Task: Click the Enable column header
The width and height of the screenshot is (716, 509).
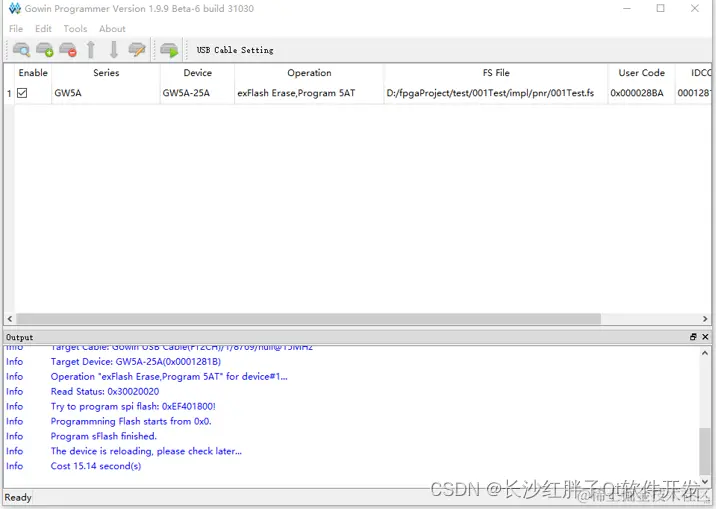Action: [33, 73]
